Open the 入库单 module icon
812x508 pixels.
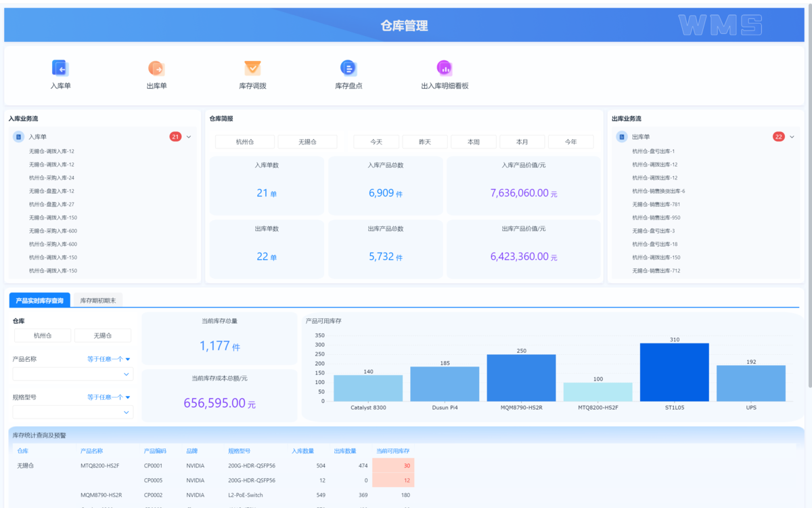(x=60, y=68)
